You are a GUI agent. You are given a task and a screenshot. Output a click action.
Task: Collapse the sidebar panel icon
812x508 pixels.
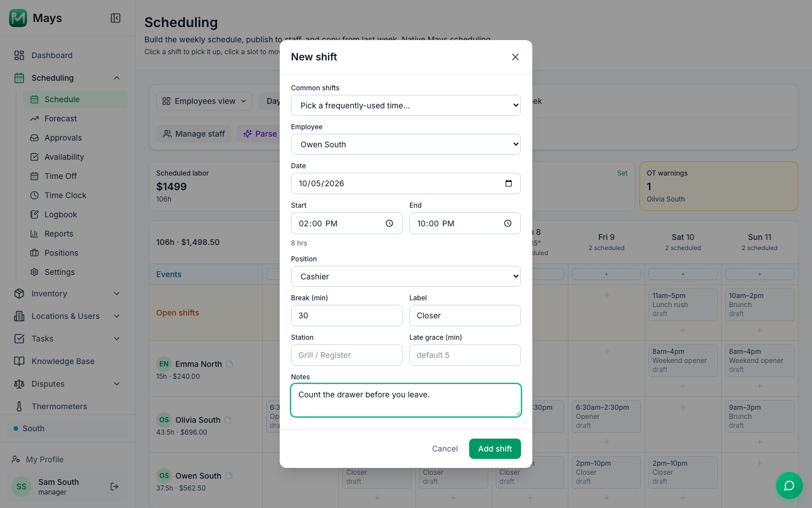(x=116, y=18)
